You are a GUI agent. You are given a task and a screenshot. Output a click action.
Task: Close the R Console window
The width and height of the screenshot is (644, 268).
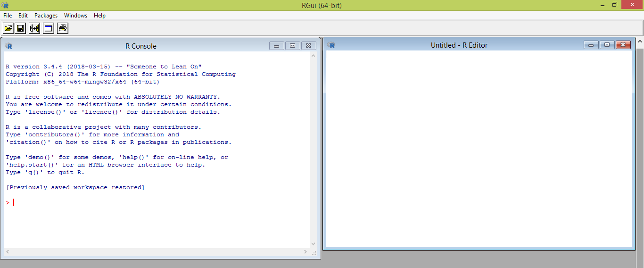(x=308, y=46)
